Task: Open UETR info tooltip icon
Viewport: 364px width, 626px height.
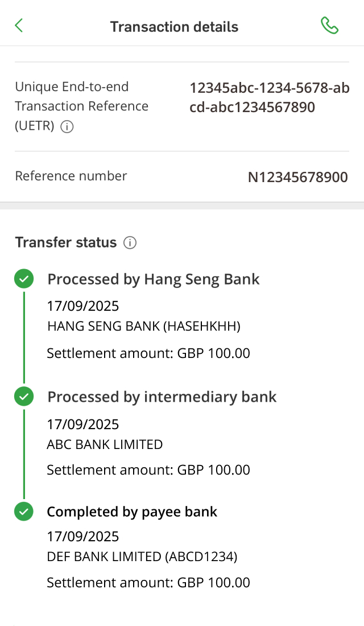Action: coord(67,127)
